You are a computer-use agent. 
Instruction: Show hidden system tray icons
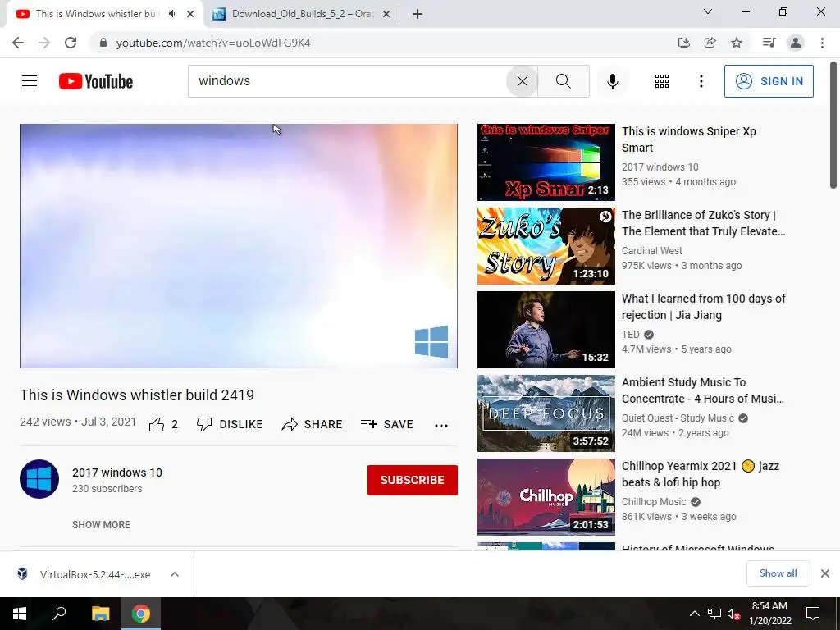tap(694, 614)
